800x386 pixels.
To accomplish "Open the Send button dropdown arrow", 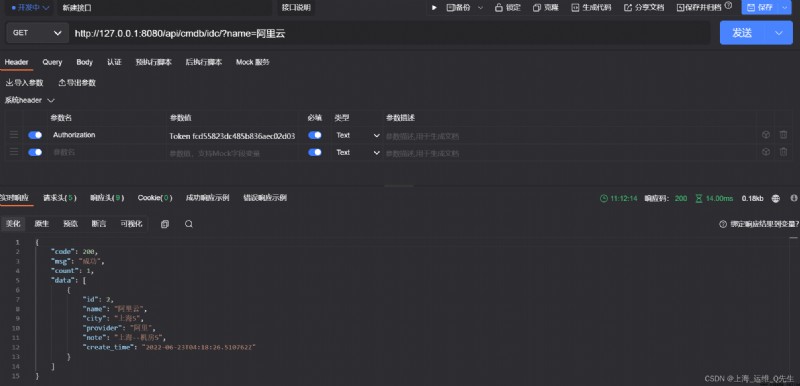I will [779, 33].
